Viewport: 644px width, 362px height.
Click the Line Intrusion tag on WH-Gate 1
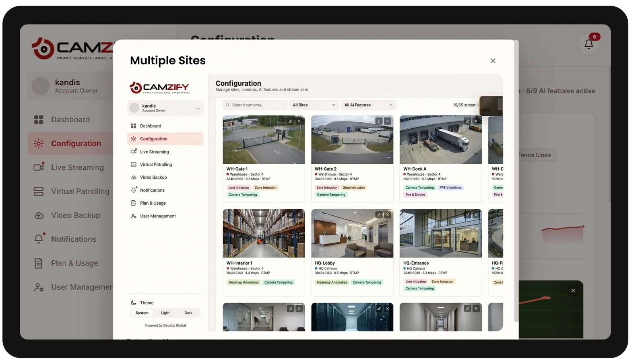(239, 187)
